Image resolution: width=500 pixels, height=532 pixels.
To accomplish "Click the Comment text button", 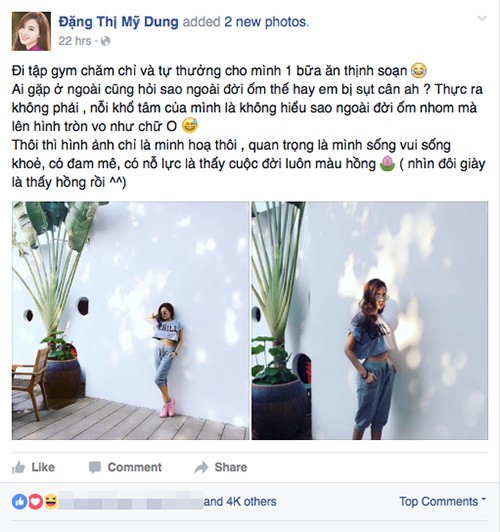I will [135, 468].
